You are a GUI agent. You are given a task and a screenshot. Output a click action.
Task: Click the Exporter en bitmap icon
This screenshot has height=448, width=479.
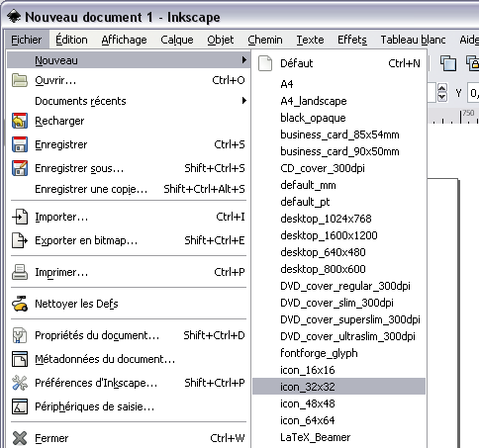(x=20, y=240)
